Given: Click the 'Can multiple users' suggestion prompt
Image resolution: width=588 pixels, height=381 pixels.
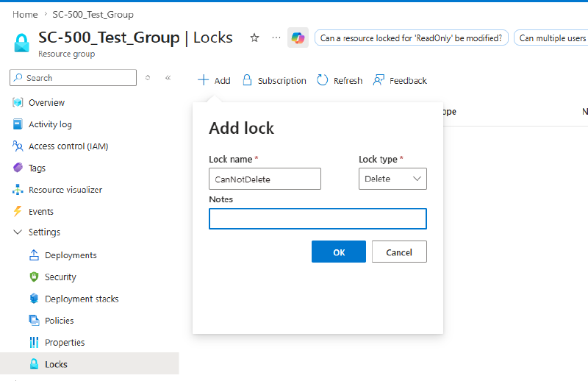Looking at the screenshot, I should (552, 38).
